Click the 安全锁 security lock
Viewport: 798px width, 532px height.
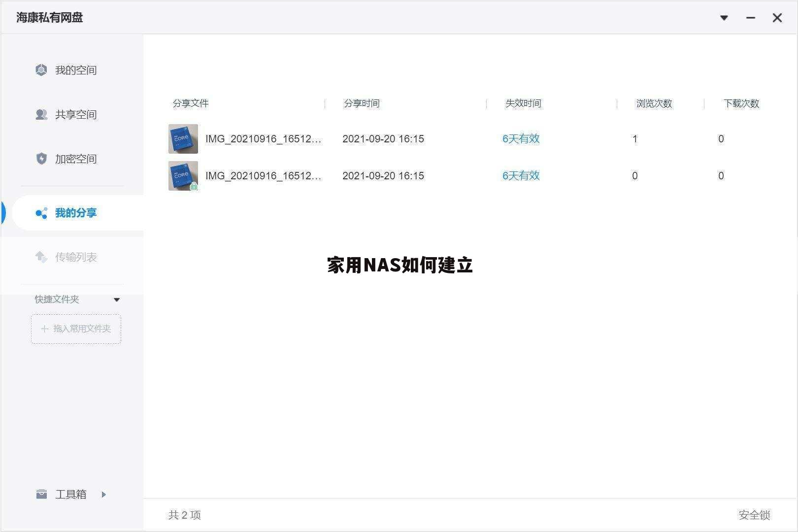(x=754, y=515)
